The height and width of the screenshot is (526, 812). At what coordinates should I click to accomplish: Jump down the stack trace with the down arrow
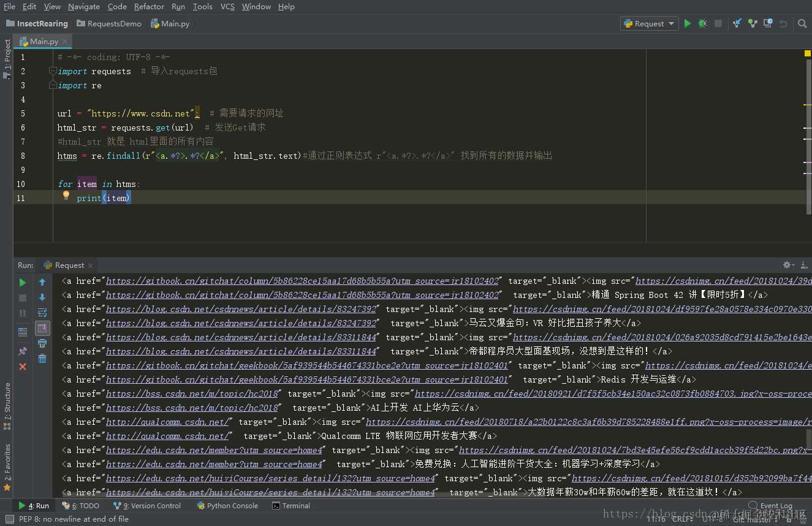pyautogui.click(x=42, y=298)
